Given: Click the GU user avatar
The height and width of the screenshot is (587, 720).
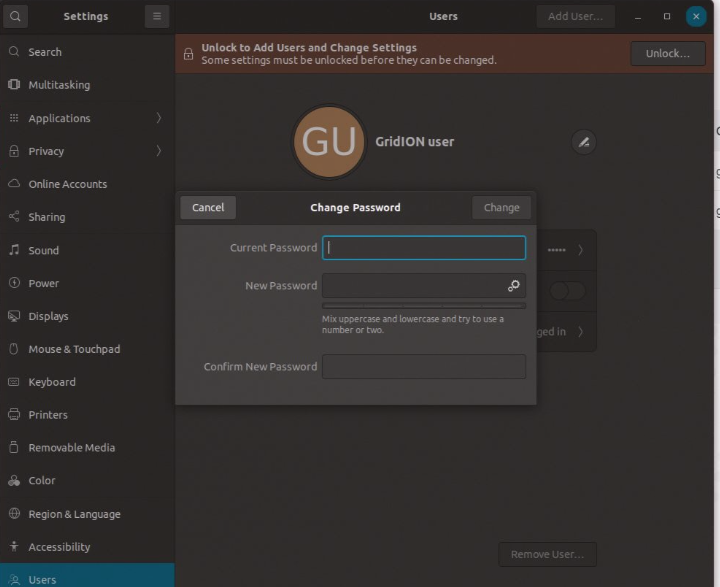Looking at the screenshot, I should (329, 142).
